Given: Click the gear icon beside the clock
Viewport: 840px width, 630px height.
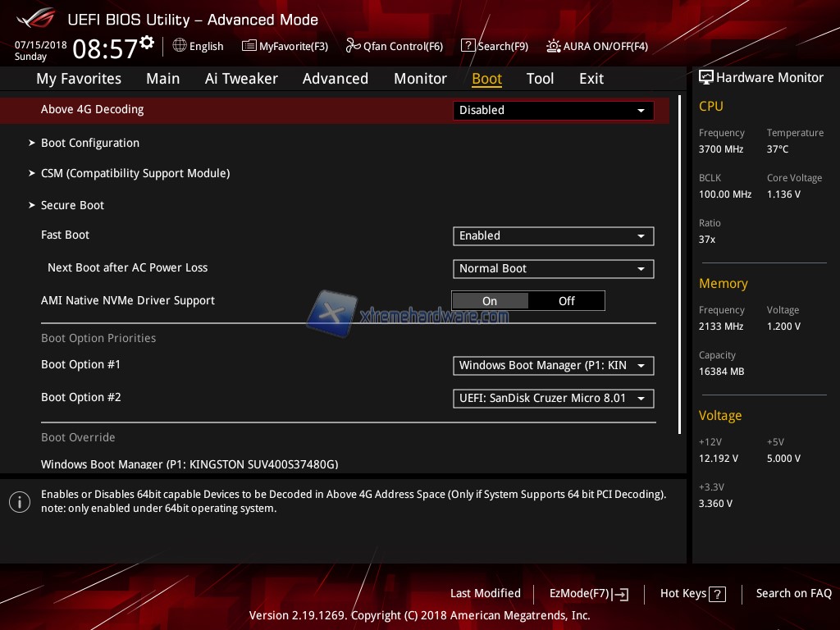Looking at the screenshot, I should tap(147, 42).
